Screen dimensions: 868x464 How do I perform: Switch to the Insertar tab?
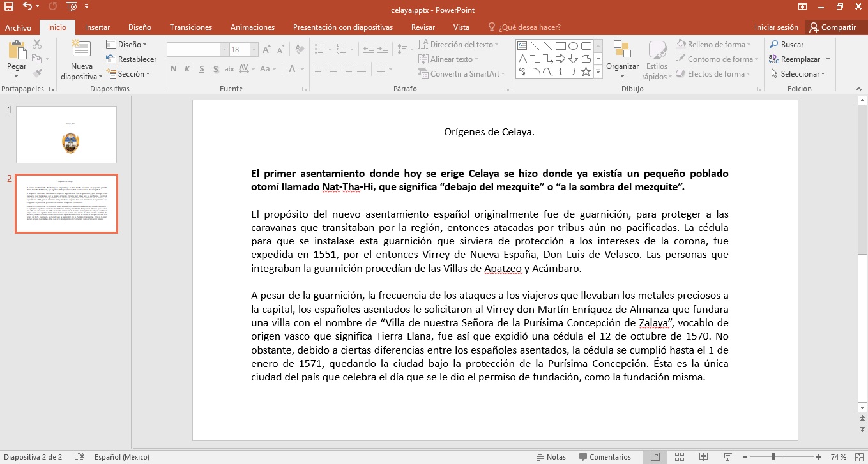point(97,27)
